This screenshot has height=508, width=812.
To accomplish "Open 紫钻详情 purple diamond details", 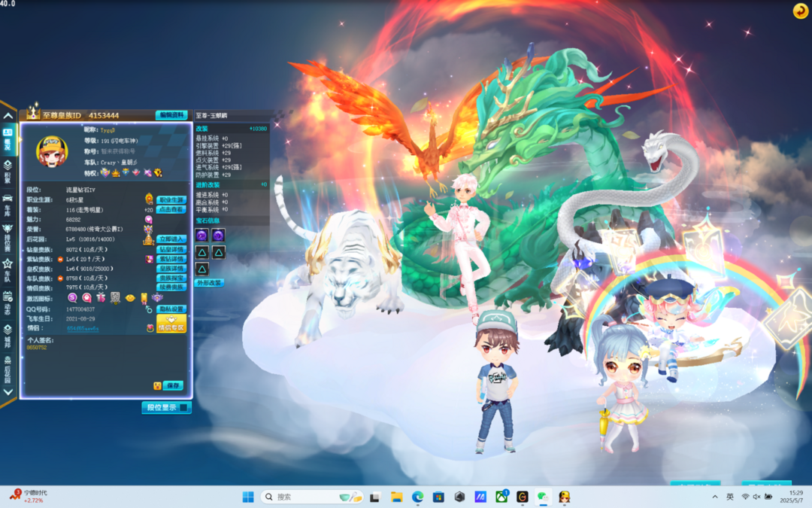I will (171, 259).
